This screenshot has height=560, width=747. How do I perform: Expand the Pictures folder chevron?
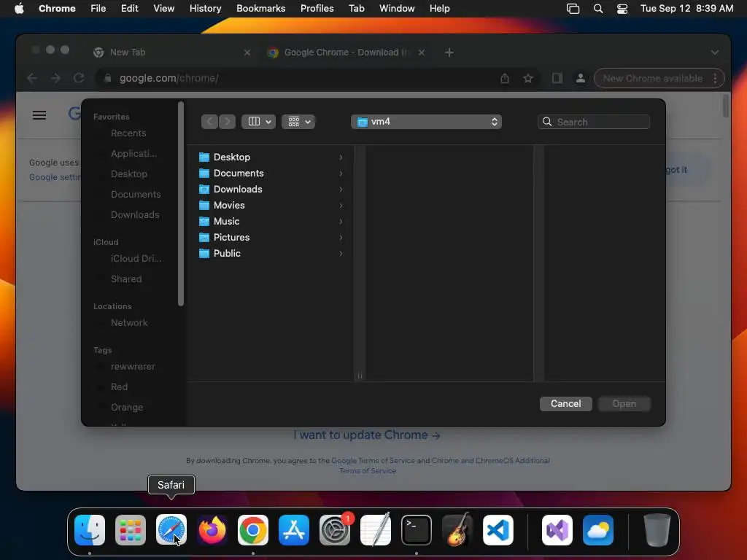click(x=341, y=237)
